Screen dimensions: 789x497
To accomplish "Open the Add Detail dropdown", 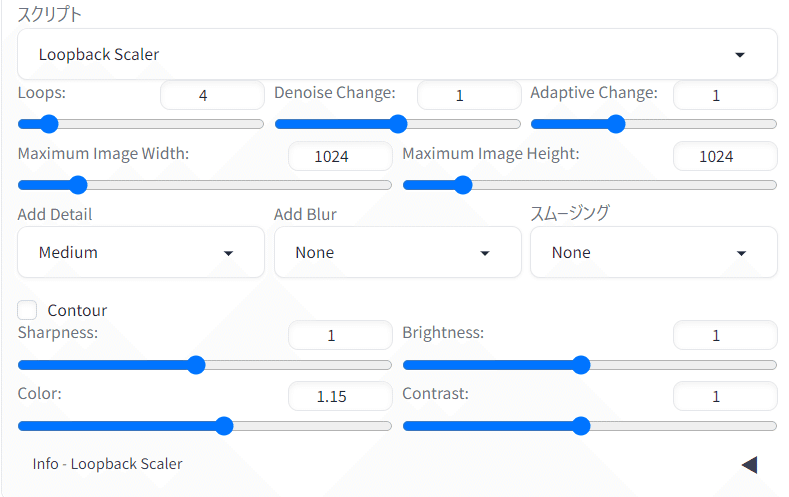I will point(141,252).
